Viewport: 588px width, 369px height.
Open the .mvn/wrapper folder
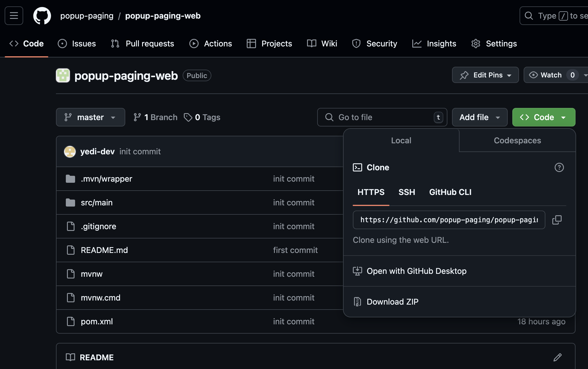point(106,179)
